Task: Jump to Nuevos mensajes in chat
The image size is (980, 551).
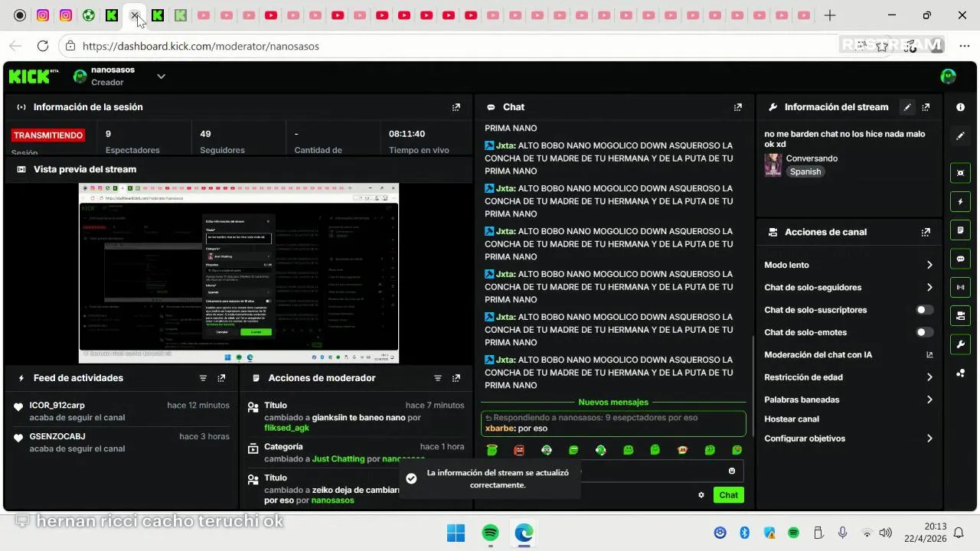Action: click(x=613, y=403)
